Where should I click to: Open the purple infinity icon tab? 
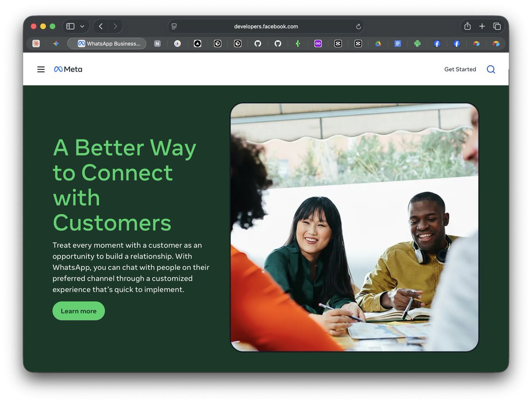(x=318, y=43)
